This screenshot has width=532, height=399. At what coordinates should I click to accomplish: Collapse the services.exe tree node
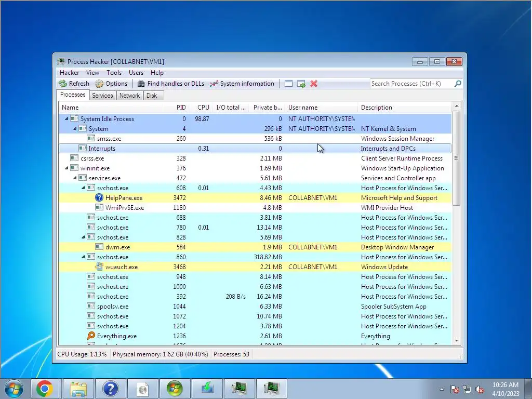[x=75, y=178]
